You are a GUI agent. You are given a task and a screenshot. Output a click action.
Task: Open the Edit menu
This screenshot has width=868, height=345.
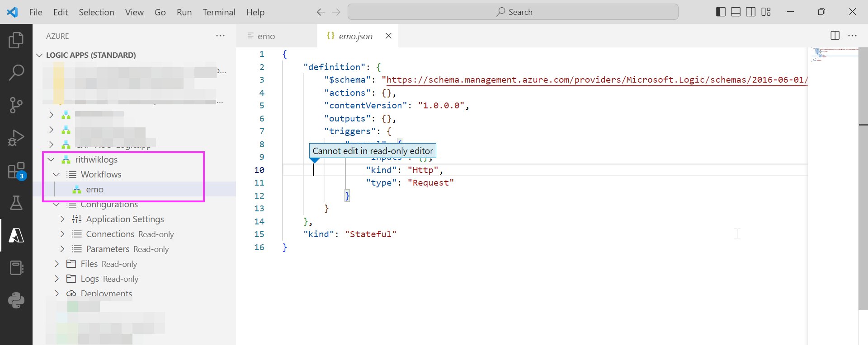[61, 12]
